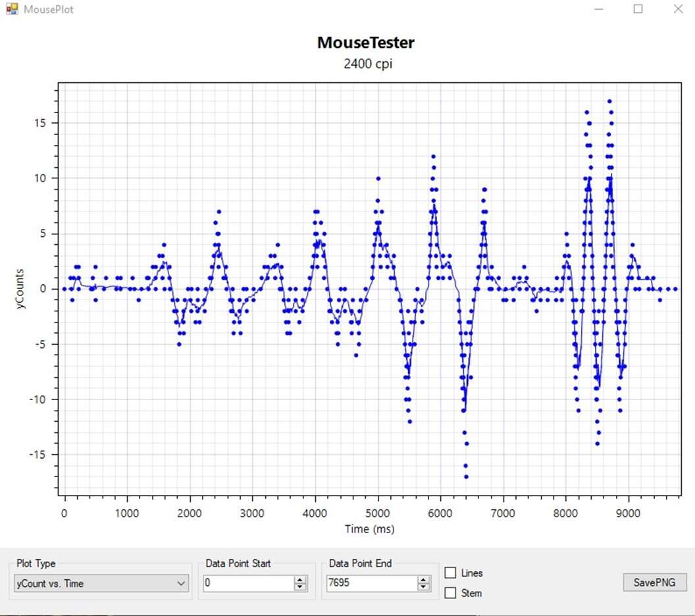Screen dimensions: 695x616
Task: Click the MousePlot app icon in title bar
Action: 12,9
